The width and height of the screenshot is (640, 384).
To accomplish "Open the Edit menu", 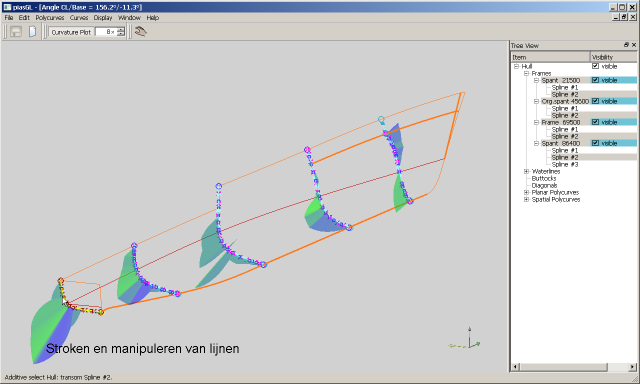I will [24, 18].
